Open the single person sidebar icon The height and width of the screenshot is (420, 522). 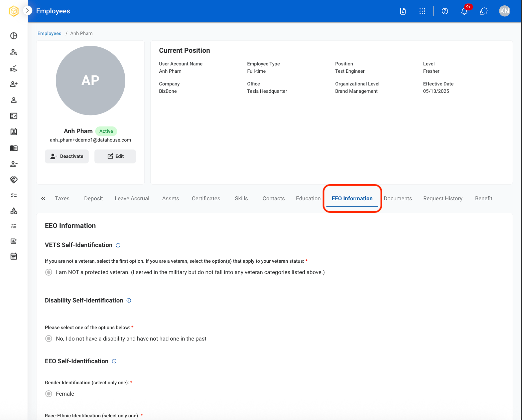click(x=14, y=100)
